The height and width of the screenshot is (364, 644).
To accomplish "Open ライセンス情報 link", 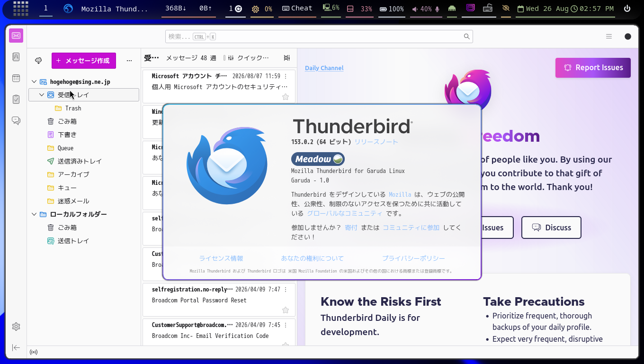I will pyautogui.click(x=221, y=258).
